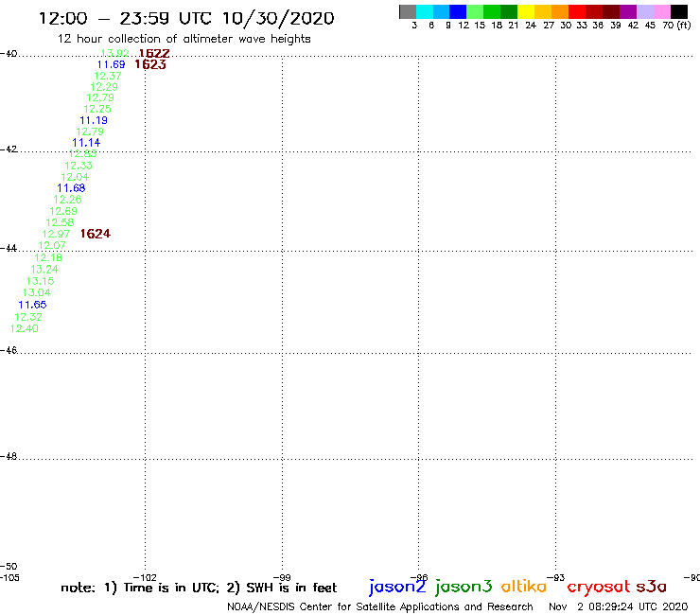Click the NOAA/NESDIS Center credit line
700x615 pixels.
tap(380, 606)
